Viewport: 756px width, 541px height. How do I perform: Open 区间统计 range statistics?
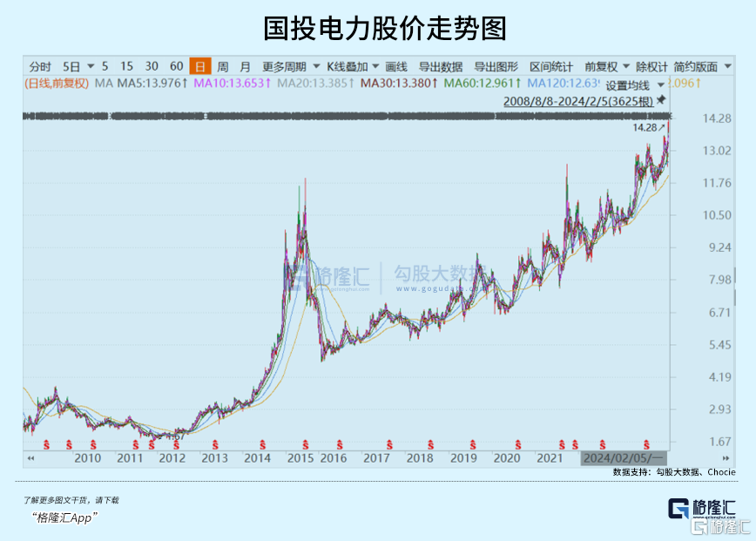tap(551, 66)
